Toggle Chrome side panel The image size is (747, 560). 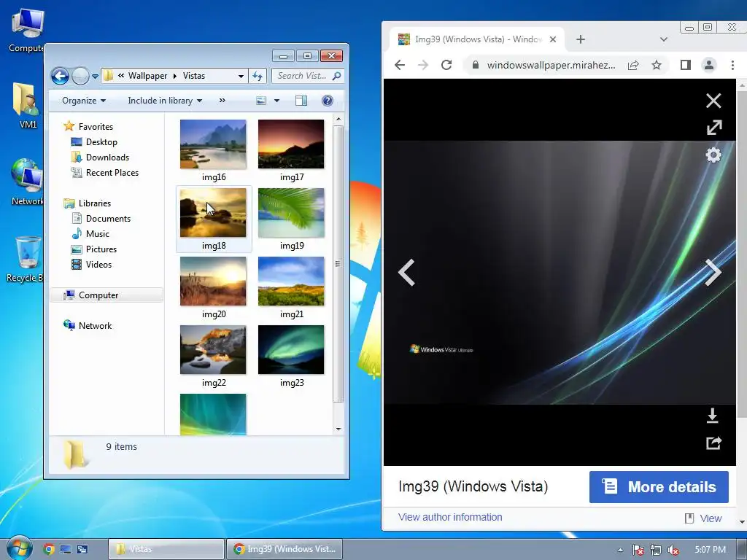[x=686, y=65]
